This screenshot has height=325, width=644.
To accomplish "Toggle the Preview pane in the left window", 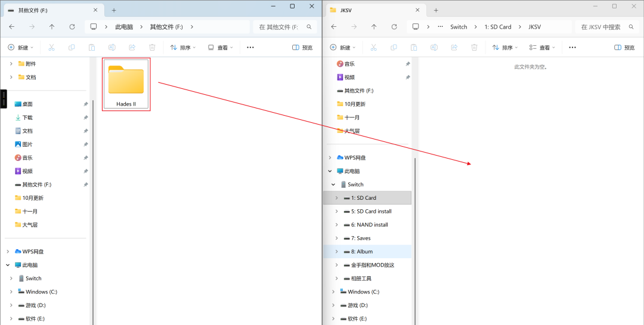I will [x=302, y=48].
